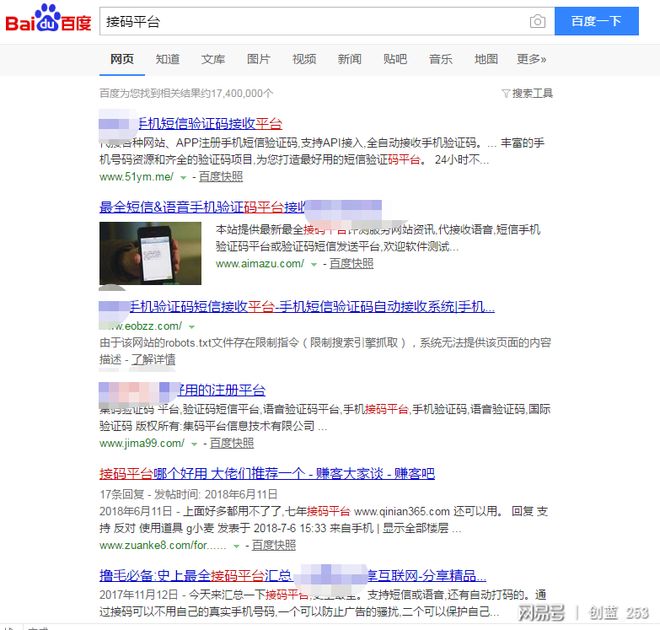Open the 图片 tab
The width and height of the screenshot is (660, 630).
[258, 59]
